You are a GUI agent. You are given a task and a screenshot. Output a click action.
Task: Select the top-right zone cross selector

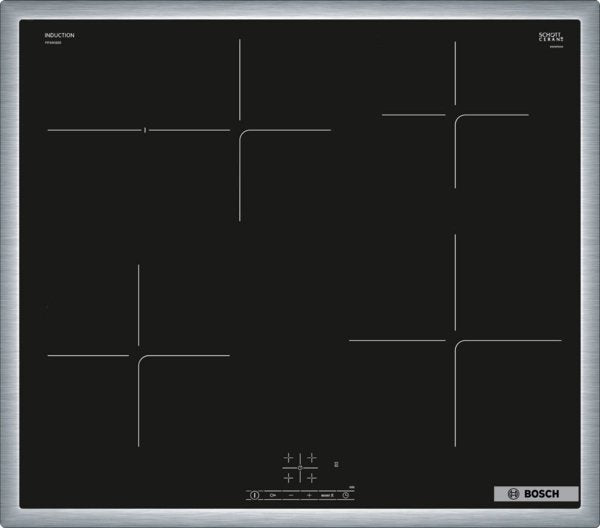pyautogui.click(x=311, y=458)
